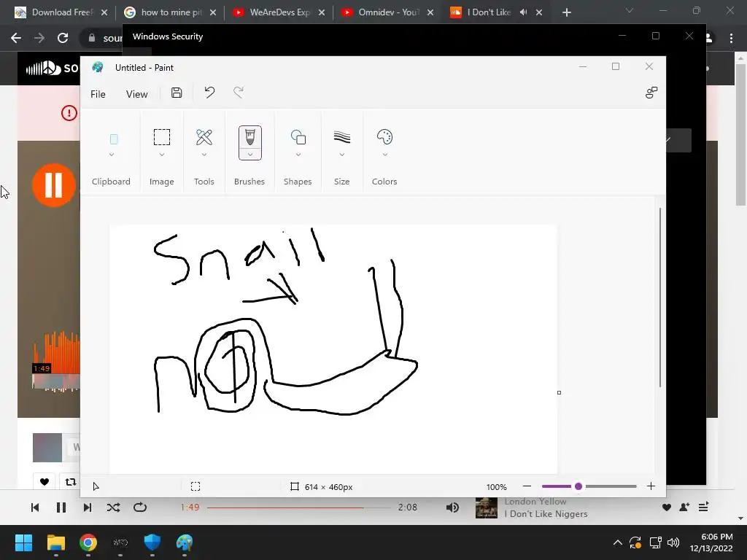The width and height of the screenshot is (747, 560).
Task: Open the clock and date in taskbar
Action: point(711,542)
